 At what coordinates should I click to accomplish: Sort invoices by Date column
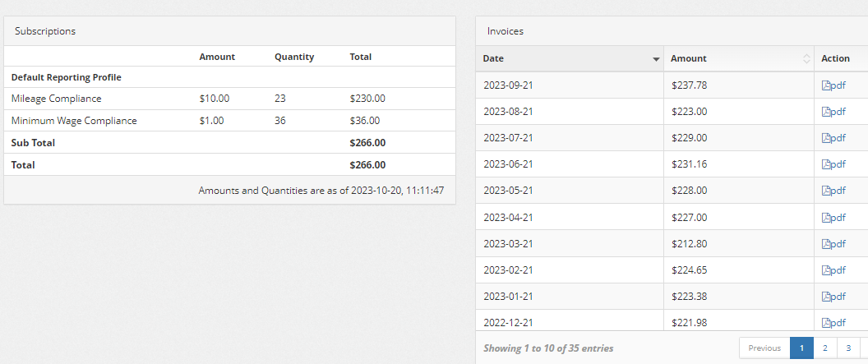570,59
